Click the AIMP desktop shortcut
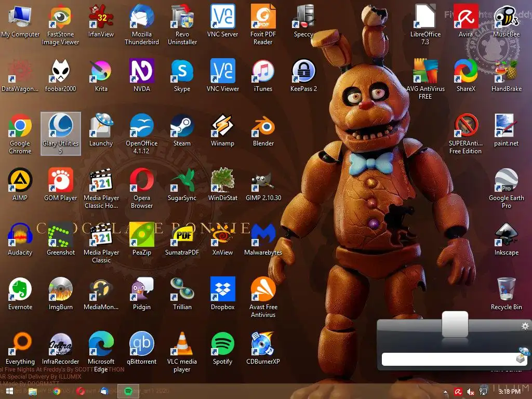The image size is (532, 399). click(x=20, y=185)
